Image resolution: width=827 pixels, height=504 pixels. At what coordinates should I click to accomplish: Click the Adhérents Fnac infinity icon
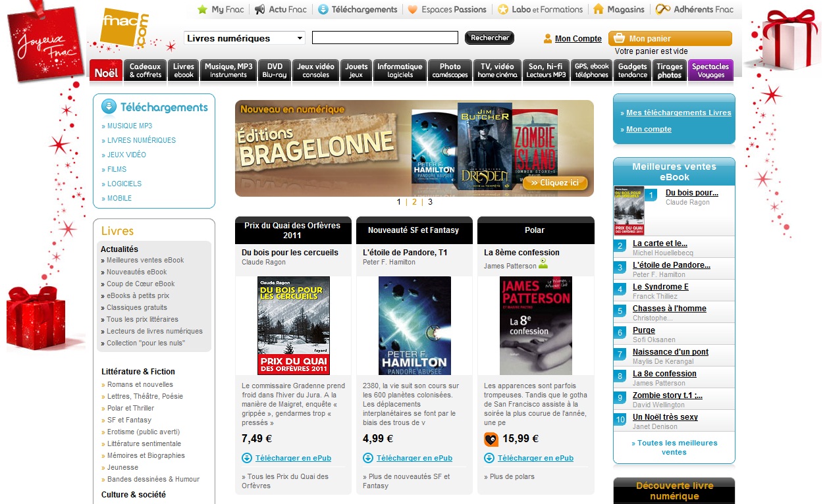pos(663,9)
